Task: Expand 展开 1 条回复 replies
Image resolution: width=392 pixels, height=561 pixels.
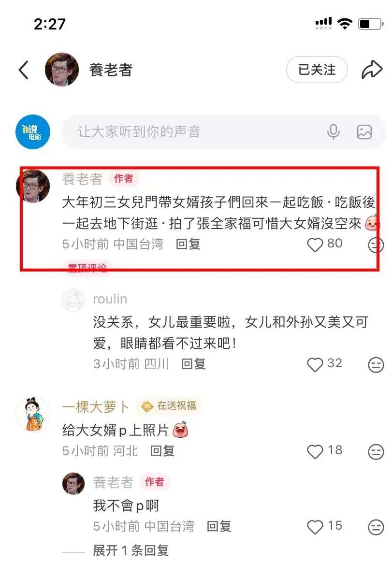Action: (x=131, y=550)
